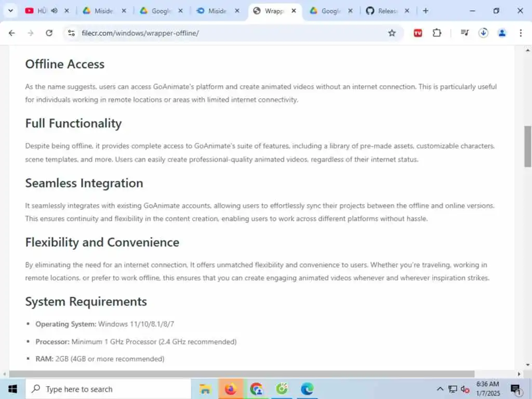Show hidden system tray icons
This screenshot has width=532, height=399.
[440, 389]
